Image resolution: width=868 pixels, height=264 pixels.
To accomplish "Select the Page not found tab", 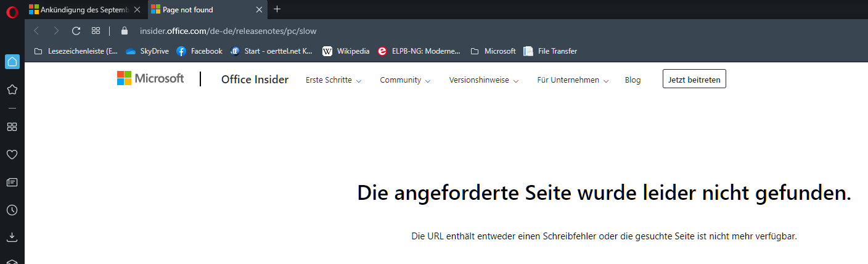I will (x=208, y=10).
